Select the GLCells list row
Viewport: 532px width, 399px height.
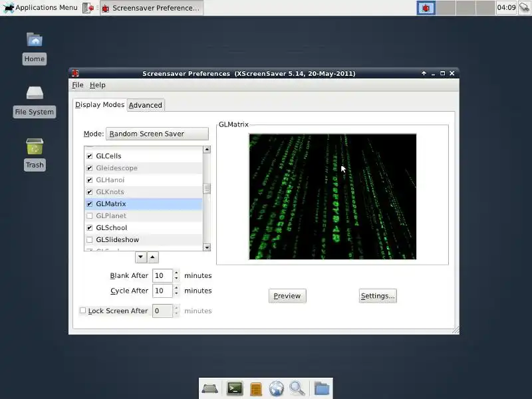point(144,156)
